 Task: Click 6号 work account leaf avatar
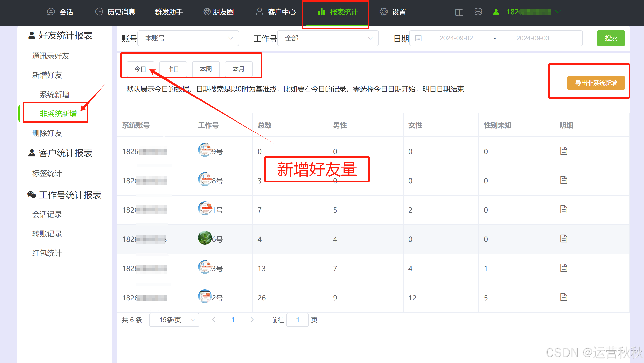pos(205,238)
